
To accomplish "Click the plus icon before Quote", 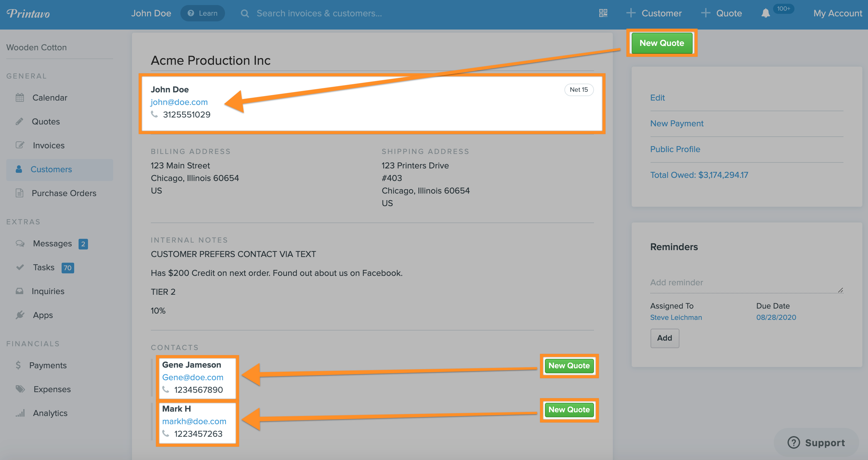I will (x=706, y=13).
